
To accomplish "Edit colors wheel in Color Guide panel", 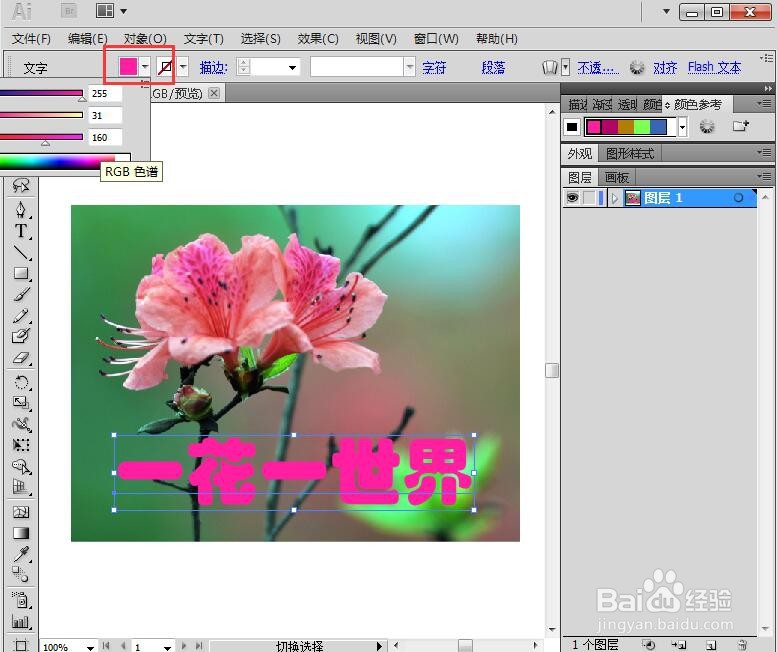I will coord(707,127).
